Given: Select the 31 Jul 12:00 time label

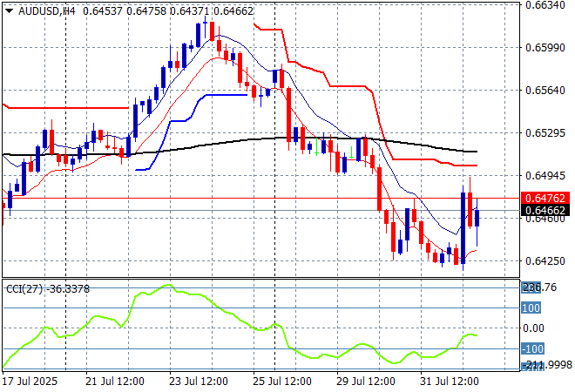Looking at the screenshot, I should pyautogui.click(x=450, y=382).
